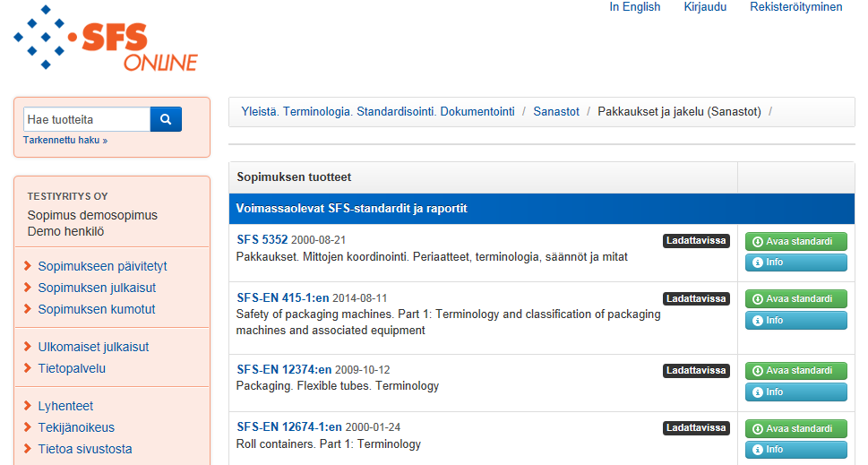Click Avaa standardi for SFS-EN 415-1:en

[x=796, y=299]
